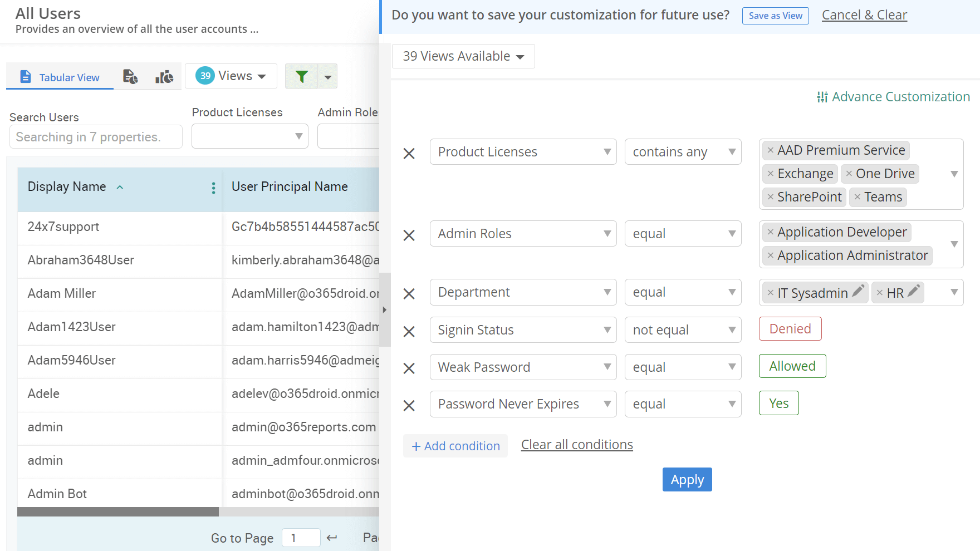Remove the Product Licenses condition with its X icon

(409, 153)
